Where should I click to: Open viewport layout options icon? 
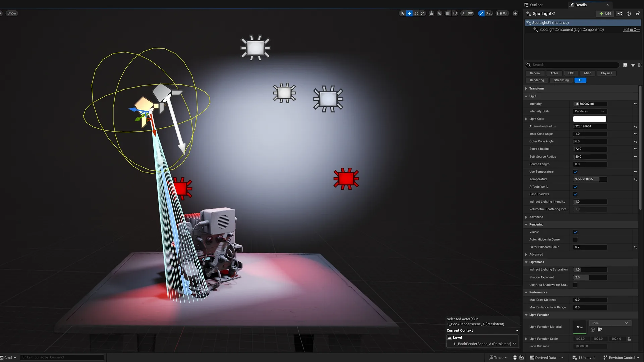coord(516,13)
